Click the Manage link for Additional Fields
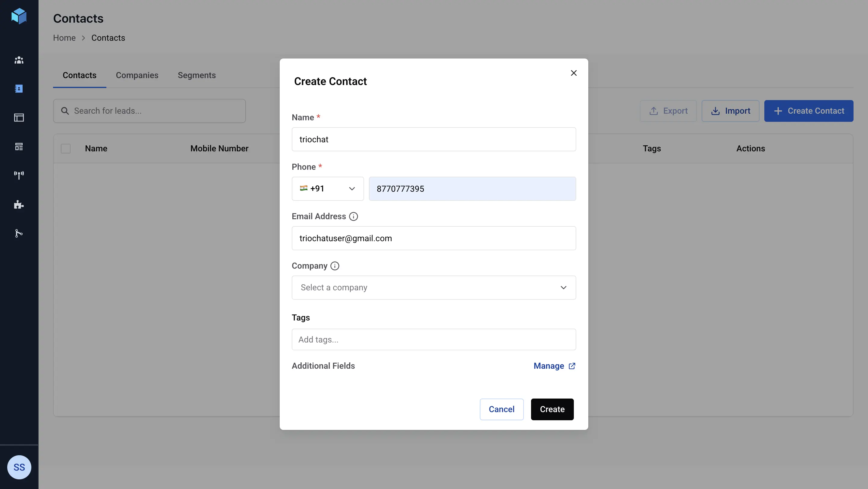Image resolution: width=868 pixels, height=489 pixels. click(554, 366)
